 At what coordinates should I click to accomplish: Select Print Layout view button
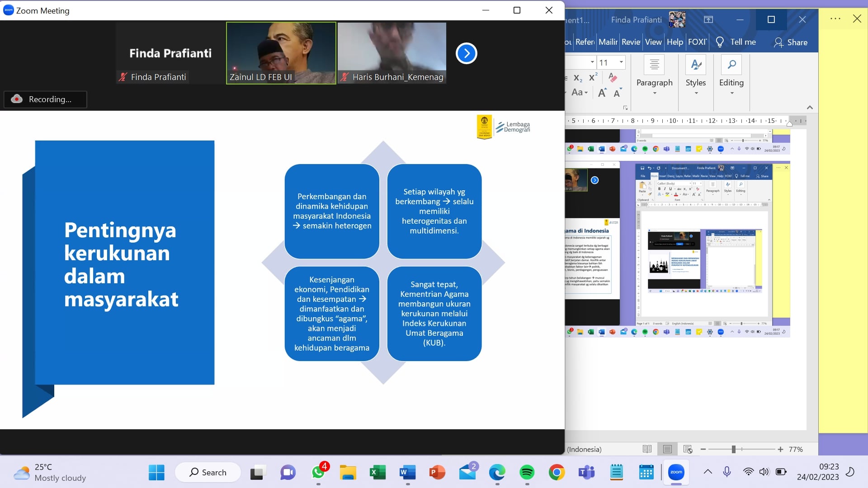667,449
